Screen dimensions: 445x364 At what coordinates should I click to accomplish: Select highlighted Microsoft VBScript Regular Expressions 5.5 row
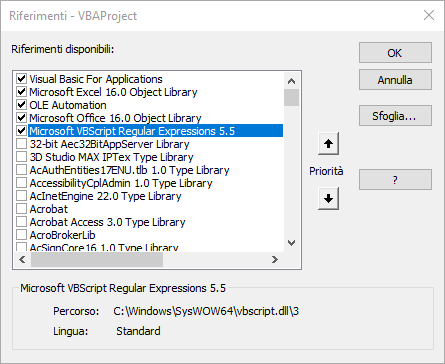[155, 131]
